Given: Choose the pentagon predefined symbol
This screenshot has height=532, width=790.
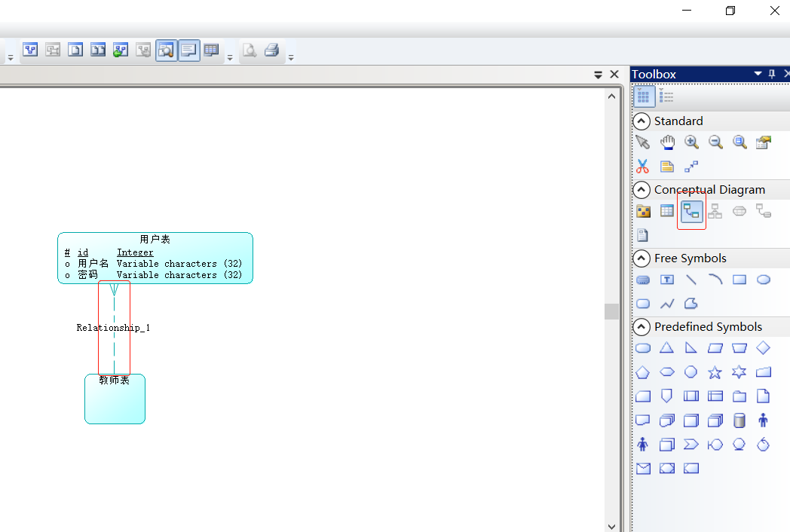Looking at the screenshot, I should pyautogui.click(x=642, y=372).
